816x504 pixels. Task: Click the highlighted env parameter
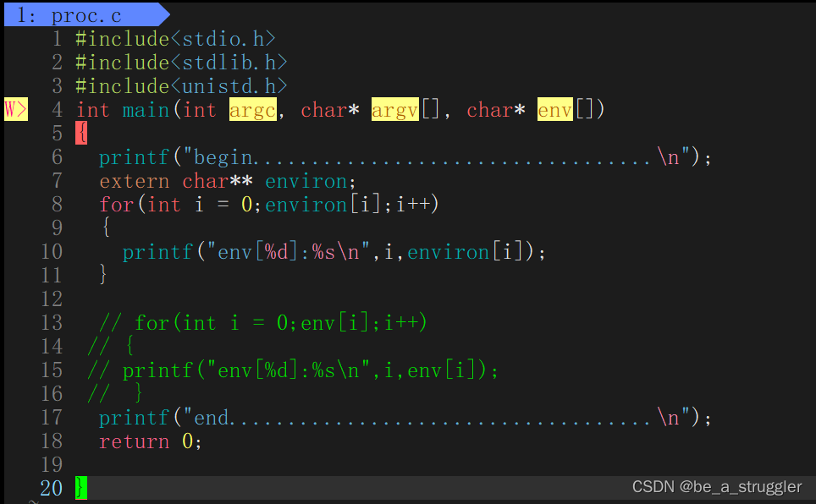tap(554, 109)
